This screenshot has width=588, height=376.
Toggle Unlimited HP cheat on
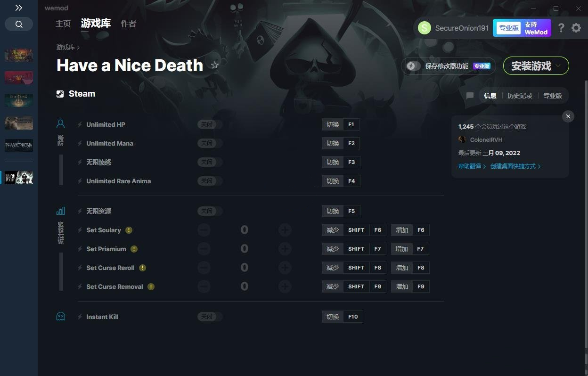(210, 124)
